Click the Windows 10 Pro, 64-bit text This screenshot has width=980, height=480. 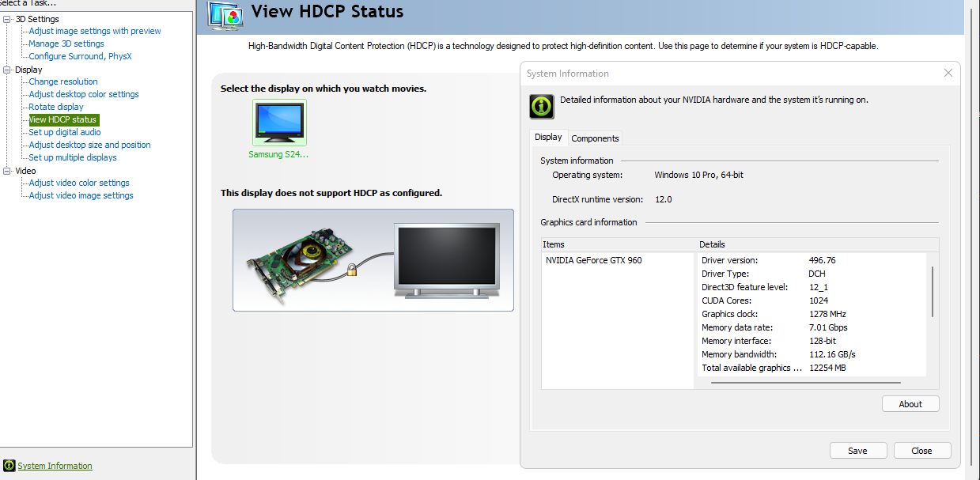(698, 175)
